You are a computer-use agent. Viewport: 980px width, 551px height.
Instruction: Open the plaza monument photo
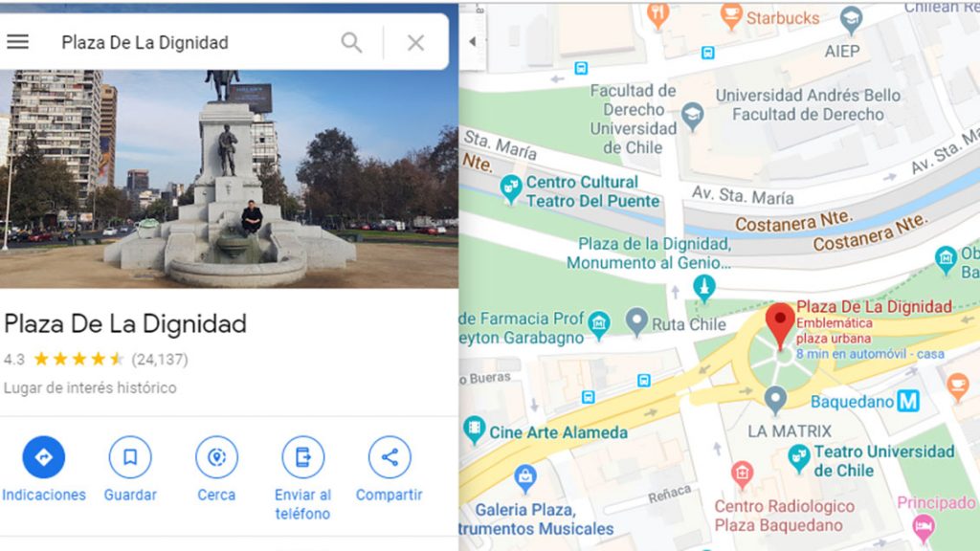pyautogui.click(x=229, y=179)
